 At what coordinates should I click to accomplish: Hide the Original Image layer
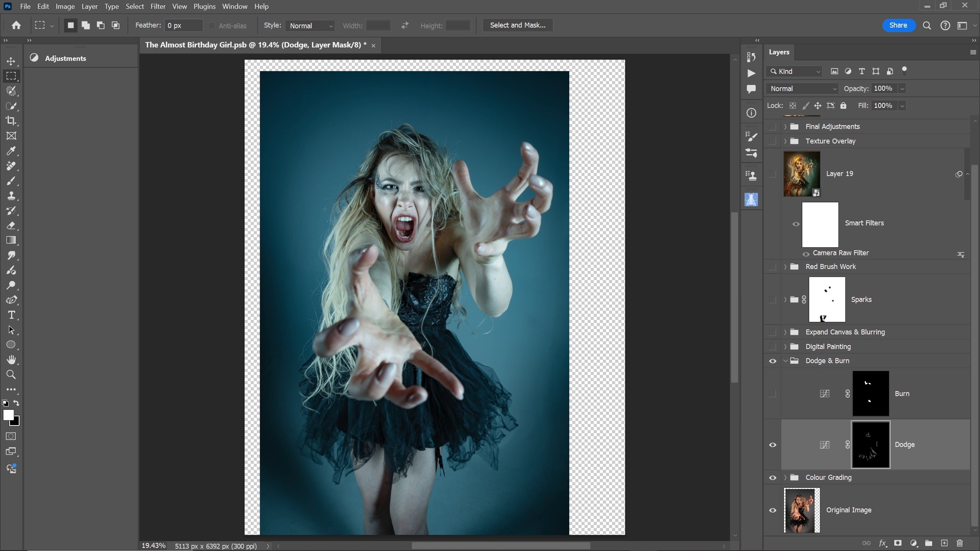tap(773, 510)
